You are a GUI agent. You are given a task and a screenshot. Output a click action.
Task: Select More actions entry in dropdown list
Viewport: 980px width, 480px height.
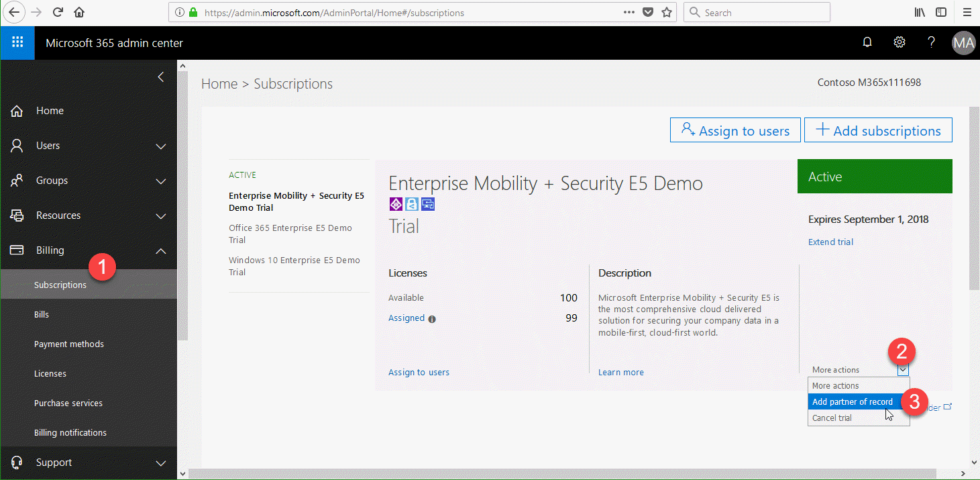859,385
